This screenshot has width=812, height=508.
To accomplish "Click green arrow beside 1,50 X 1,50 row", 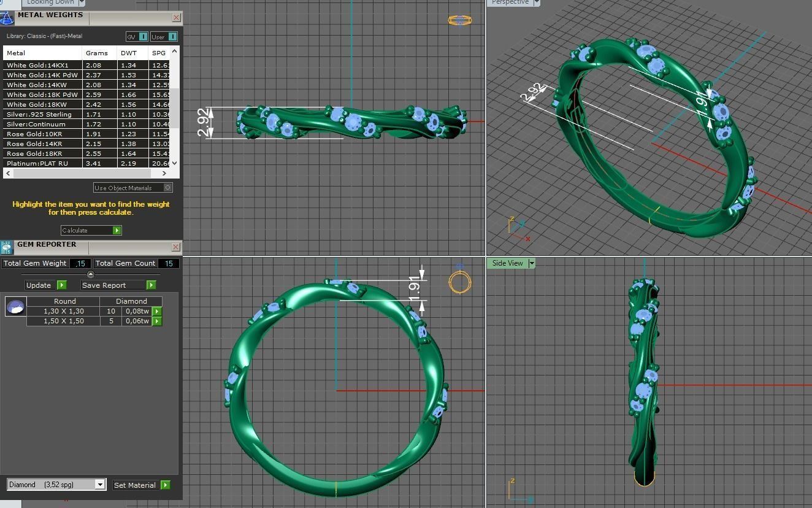I will click(x=157, y=321).
